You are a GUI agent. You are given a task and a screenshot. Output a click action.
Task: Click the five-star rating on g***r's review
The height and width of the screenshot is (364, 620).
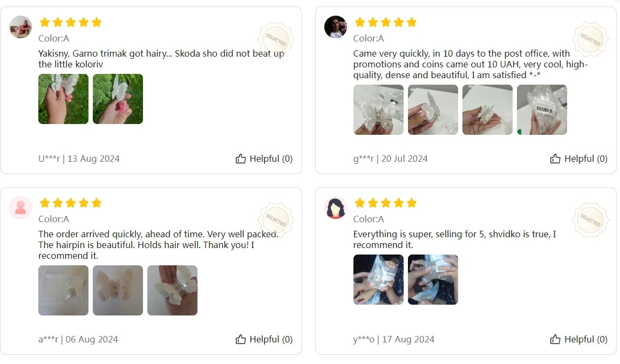pos(385,22)
